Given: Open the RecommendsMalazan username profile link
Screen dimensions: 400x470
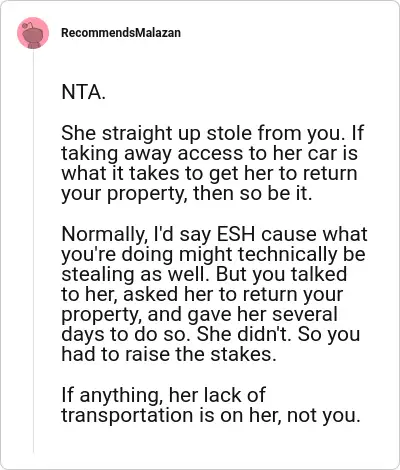Looking at the screenshot, I should pos(121,33).
